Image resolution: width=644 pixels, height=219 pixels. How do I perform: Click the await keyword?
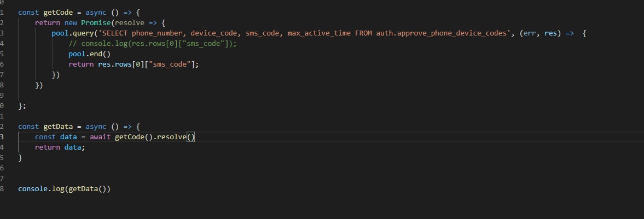(100, 137)
